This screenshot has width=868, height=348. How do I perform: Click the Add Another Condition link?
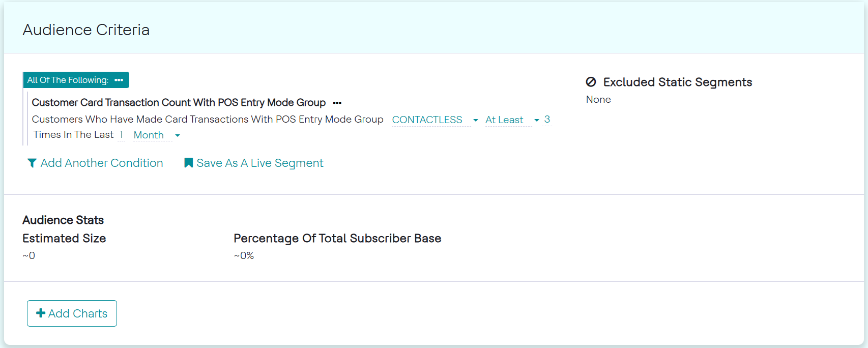pyautogui.click(x=102, y=163)
